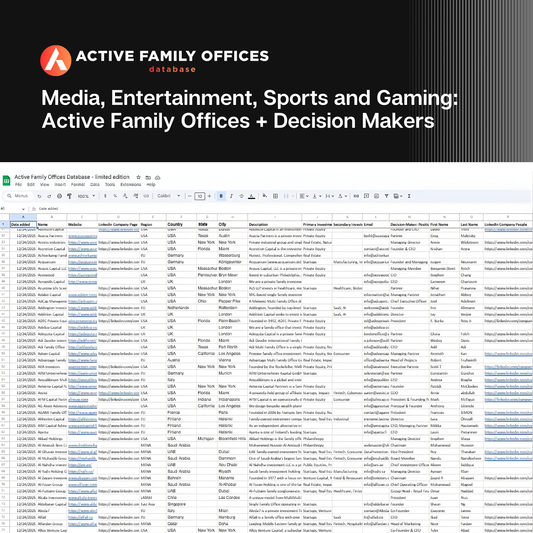Click the Redo arrow in the toolbar
Image resolution: width=533 pixels, height=533 pixels.
click(x=49, y=196)
